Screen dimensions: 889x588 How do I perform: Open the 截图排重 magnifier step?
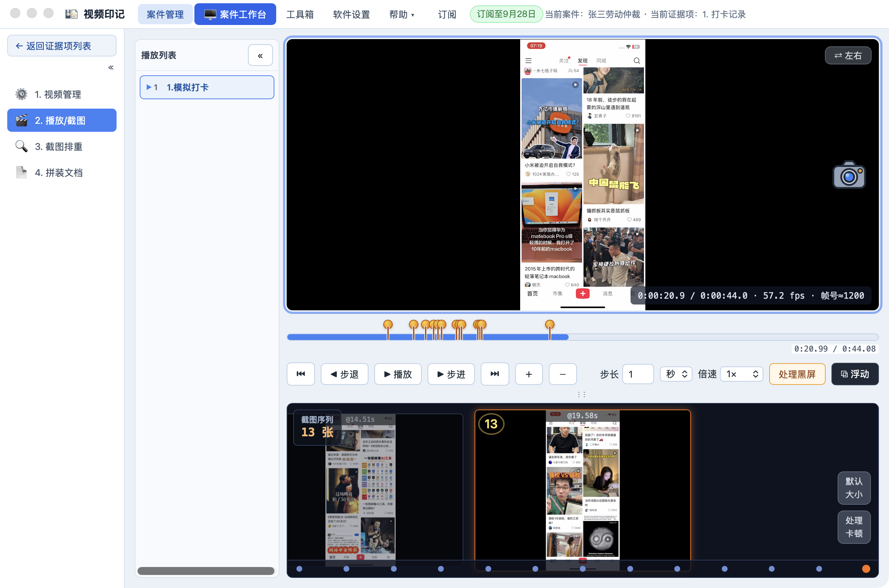click(62, 146)
